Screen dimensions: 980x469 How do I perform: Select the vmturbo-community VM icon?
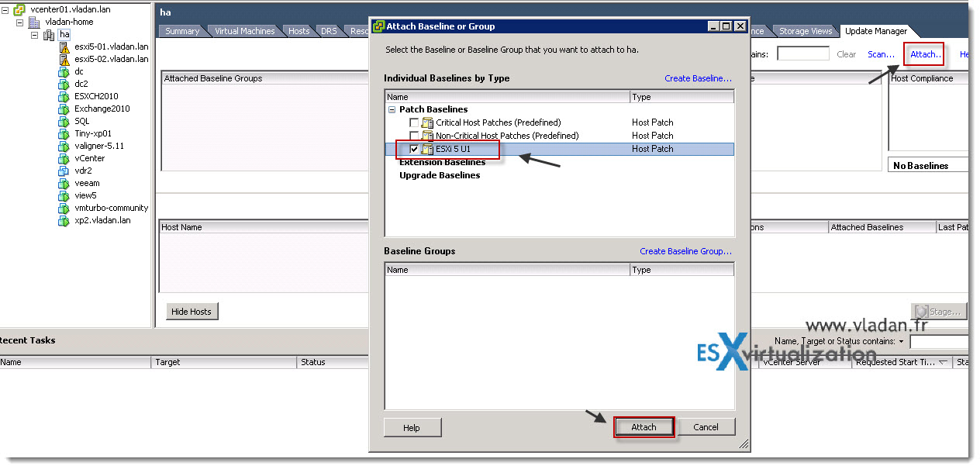[x=64, y=208]
